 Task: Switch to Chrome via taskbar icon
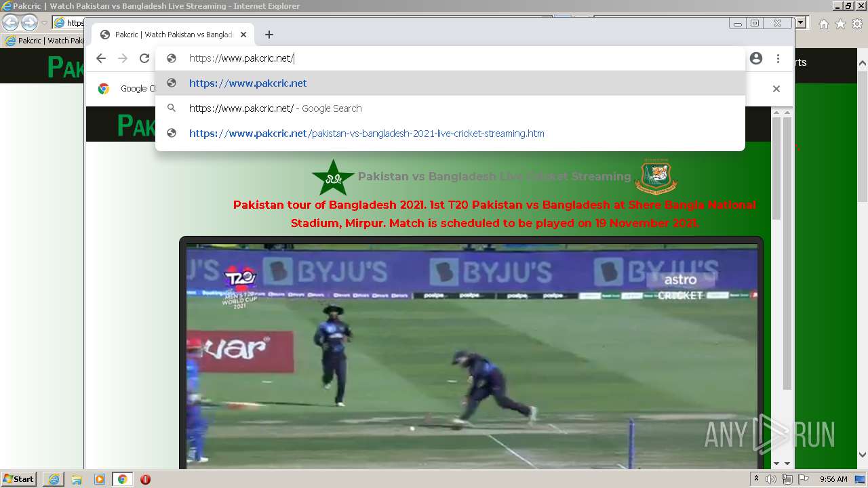122,479
